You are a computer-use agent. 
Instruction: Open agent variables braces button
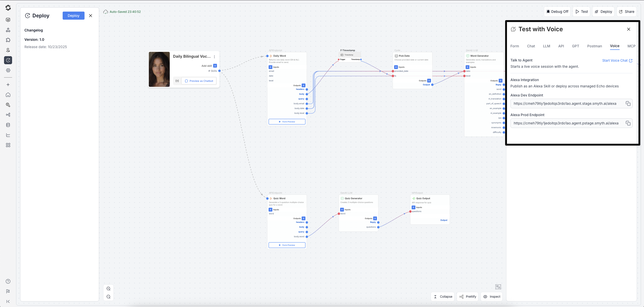[x=177, y=81]
